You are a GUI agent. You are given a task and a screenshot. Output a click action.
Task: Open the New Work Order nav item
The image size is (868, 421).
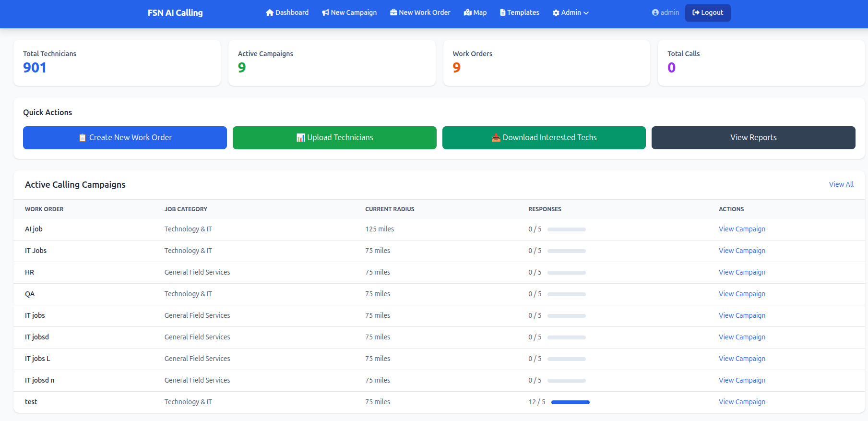420,12
